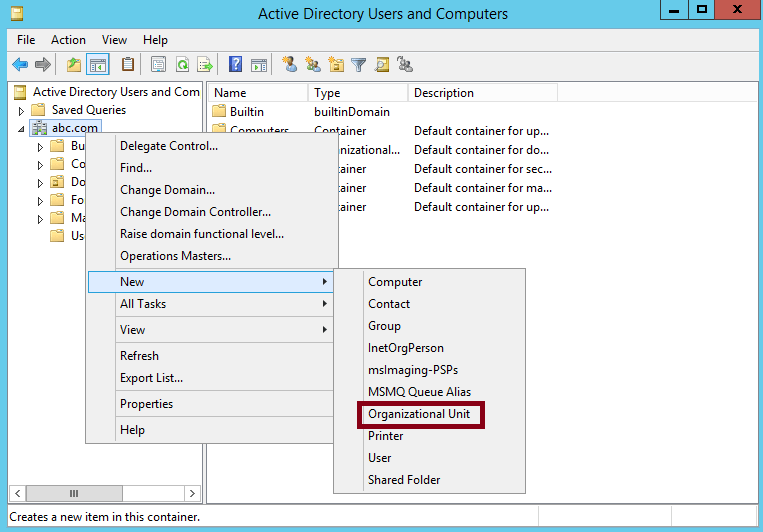Click the green Refresh toolbar icon
The height and width of the screenshot is (532, 763).
[x=182, y=64]
